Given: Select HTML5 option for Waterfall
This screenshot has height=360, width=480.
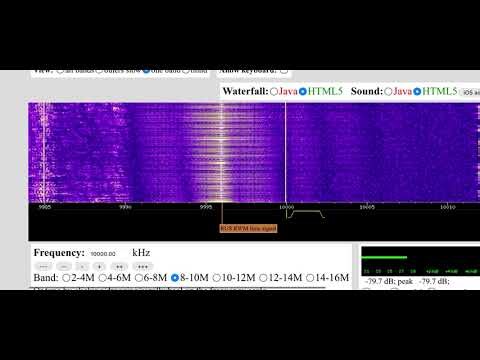Looking at the screenshot, I should click(303, 92).
